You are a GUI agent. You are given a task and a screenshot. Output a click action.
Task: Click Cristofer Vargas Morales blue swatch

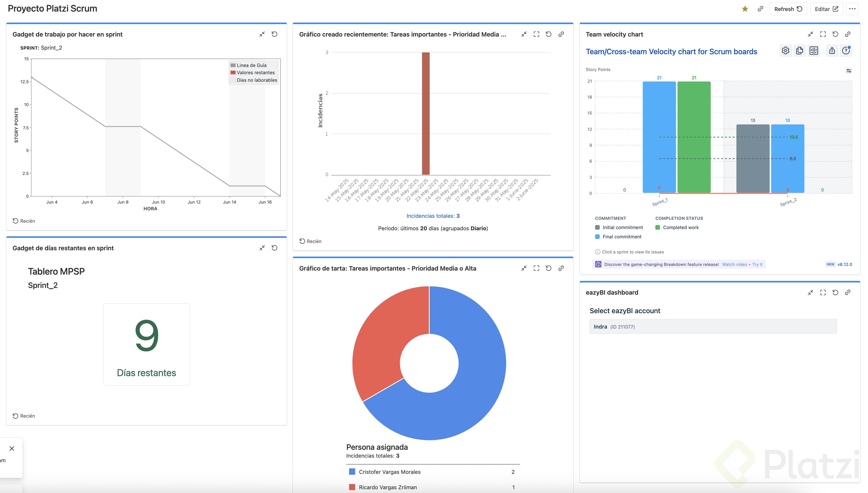pyautogui.click(x=352, y=472)
